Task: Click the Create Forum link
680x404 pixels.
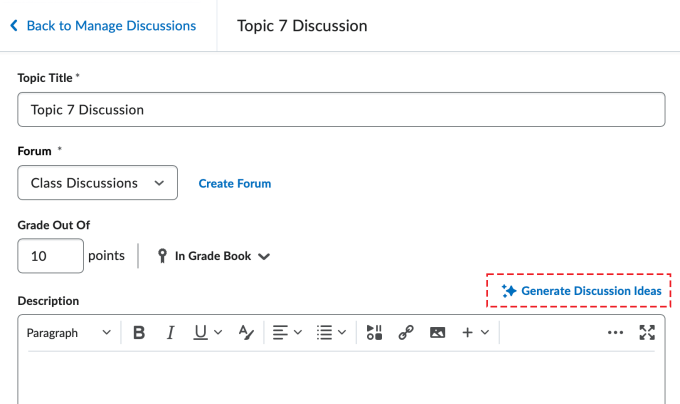Action: pyautogui.click(x=235, y=183)
